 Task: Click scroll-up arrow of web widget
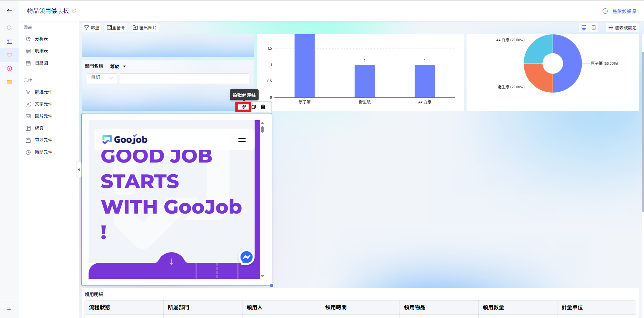coord(262,123)
